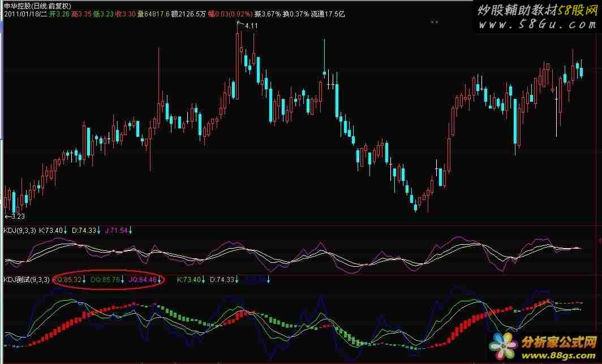Image resolution: width=602 pixels, height=364 pixels.
Task: Click the lowest cyan candlestick at the chart trough
Action: click(415, 208)
